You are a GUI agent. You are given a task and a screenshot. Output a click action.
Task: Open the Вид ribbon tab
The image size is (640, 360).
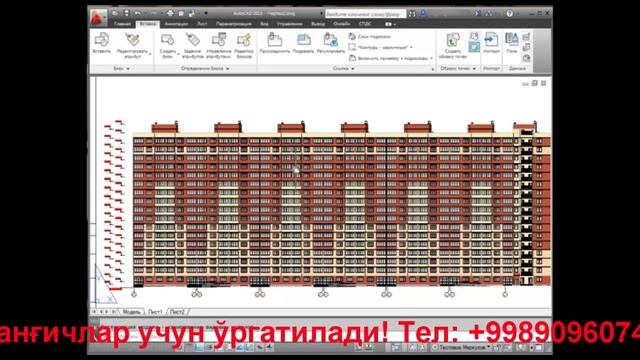click(x=264, y=24)
